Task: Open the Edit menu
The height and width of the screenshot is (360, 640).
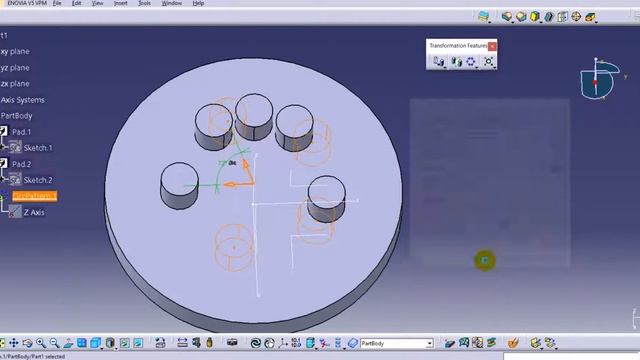Action: pyautogui.click(x=76, y=3)
